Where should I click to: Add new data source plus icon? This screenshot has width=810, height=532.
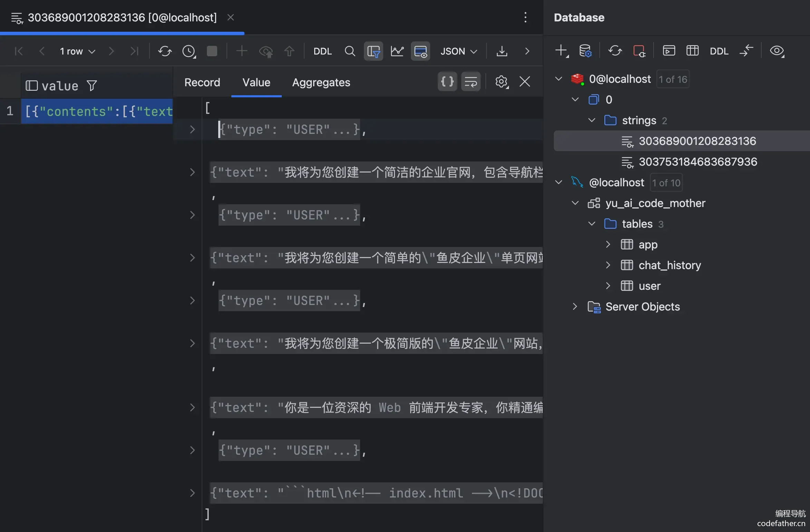click(x=562, y=51)
